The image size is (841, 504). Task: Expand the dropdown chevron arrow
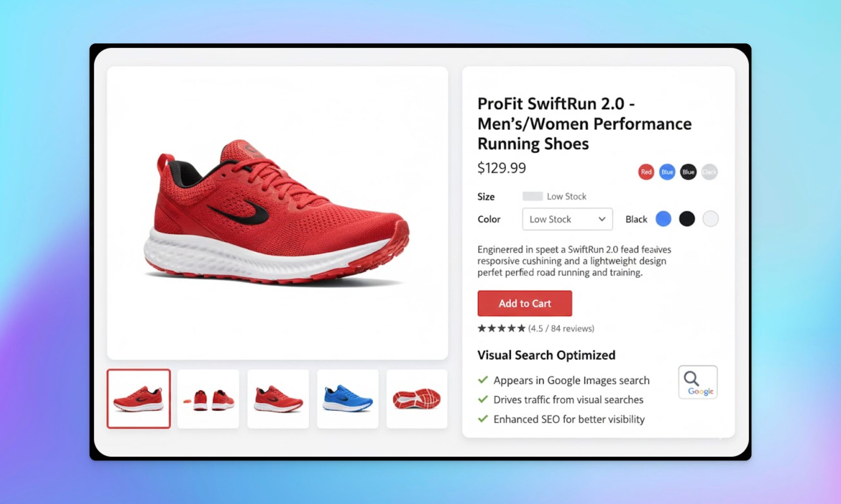(x=602, y=219)
